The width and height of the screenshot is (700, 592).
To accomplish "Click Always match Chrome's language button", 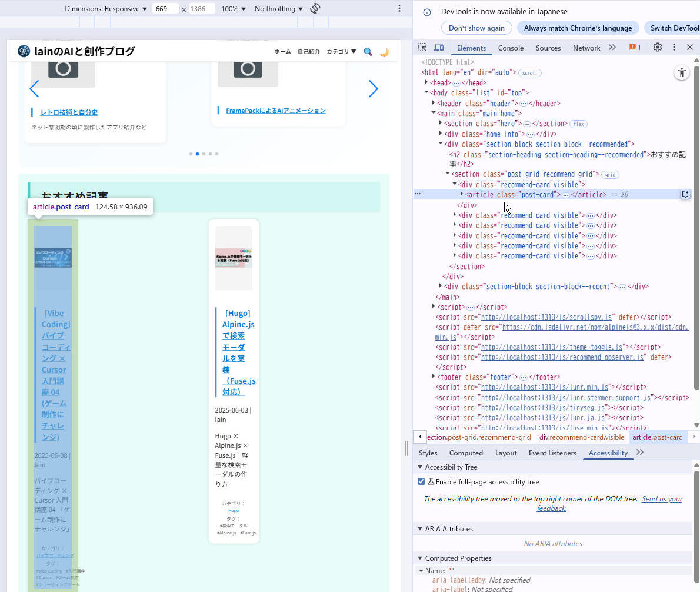I will (x=578, y=28).
